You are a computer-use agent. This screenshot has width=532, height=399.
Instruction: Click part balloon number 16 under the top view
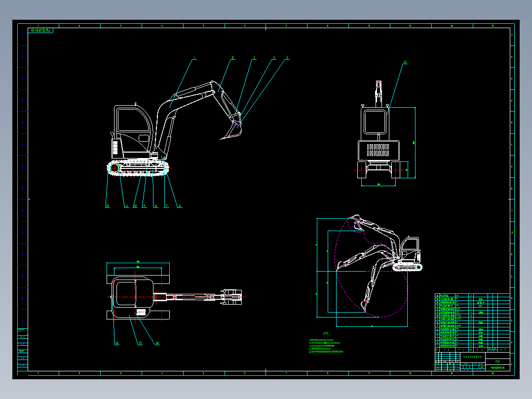pos(116,343)
